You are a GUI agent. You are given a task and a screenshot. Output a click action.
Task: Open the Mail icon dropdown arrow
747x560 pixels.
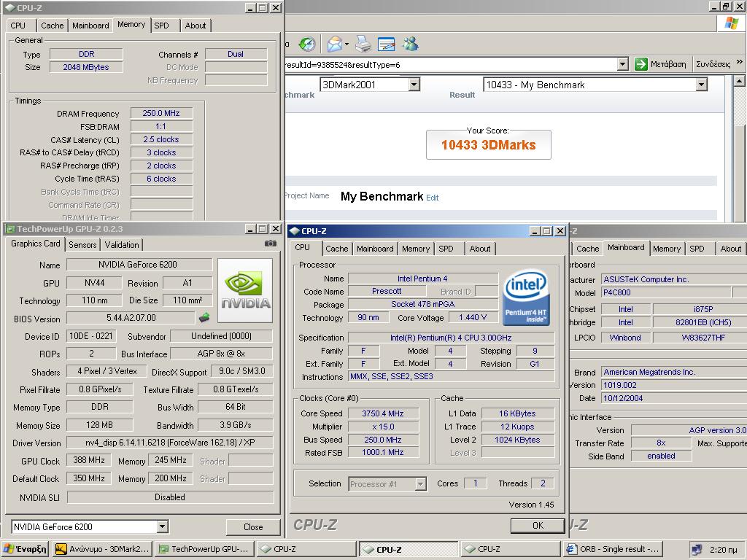coord(347,44)
